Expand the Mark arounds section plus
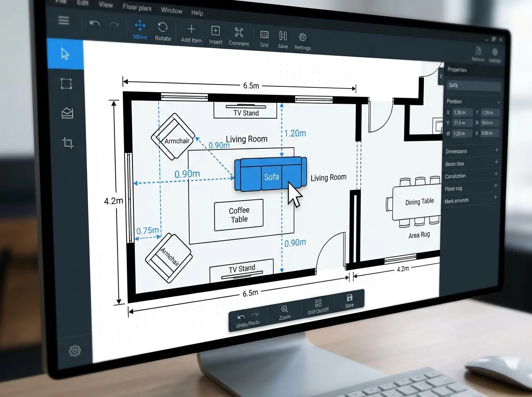532x397 pixels. click(x=495, y=198)
